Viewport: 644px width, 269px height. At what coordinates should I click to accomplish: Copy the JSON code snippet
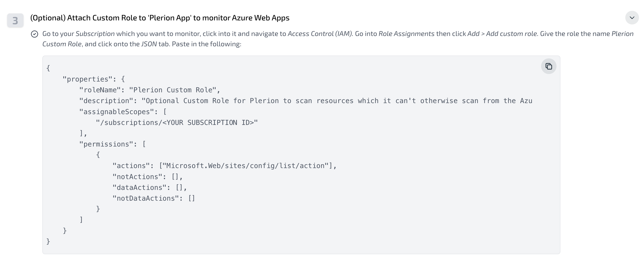click(x=549, y=66)
